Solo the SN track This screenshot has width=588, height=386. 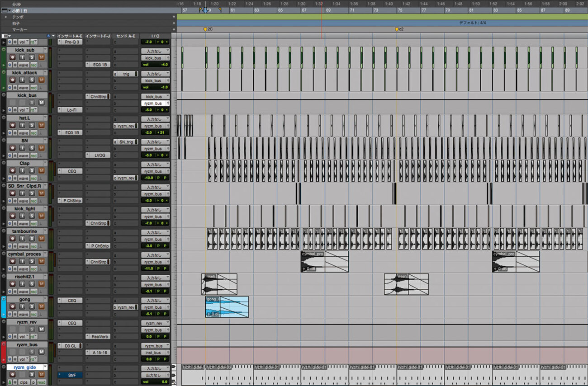(32, 148)
